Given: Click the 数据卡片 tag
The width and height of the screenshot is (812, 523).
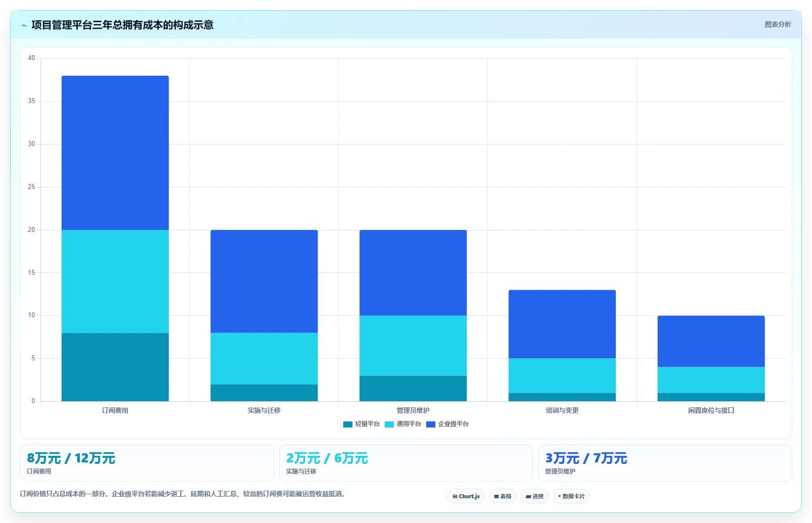Looking at the screenshot, I should pyautogui.click(x=571, y=496).
